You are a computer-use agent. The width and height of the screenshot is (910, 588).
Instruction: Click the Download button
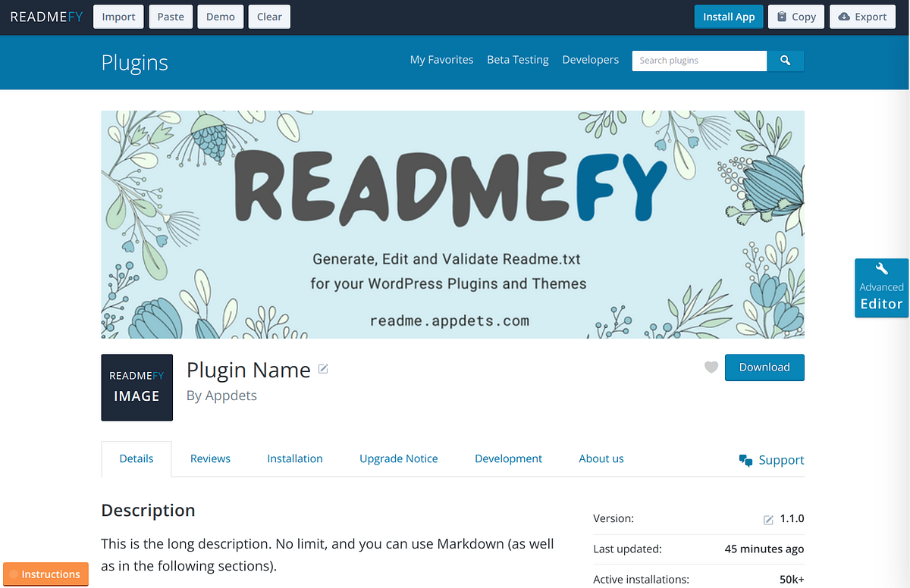coord(764,367)
